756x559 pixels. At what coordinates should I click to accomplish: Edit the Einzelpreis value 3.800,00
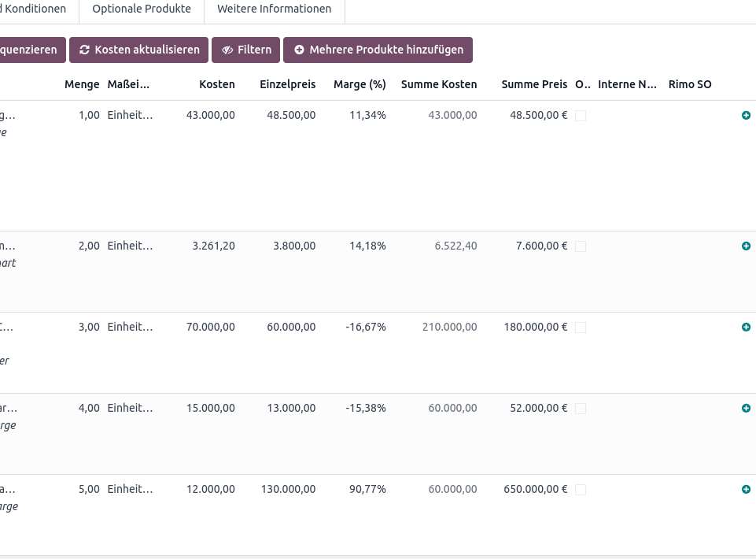(x=294, y=246)
